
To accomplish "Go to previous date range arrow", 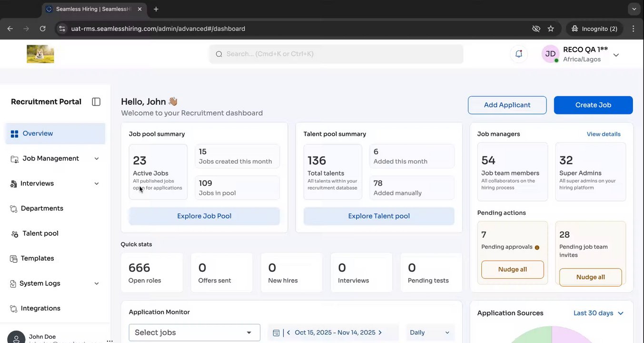I will pos(288,333).
